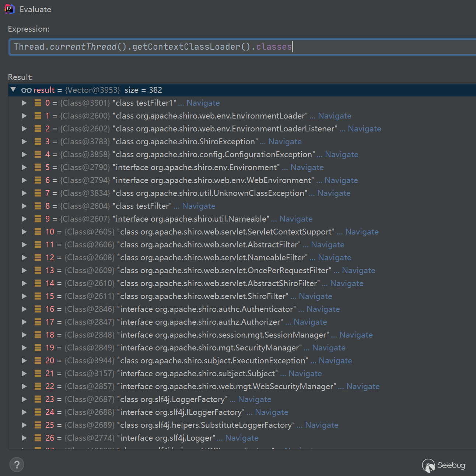Click the field icon for element 23 LoggerFactory
Image resolution: width=476 pixels, height=476 pixels.
(x=38, y=399)
